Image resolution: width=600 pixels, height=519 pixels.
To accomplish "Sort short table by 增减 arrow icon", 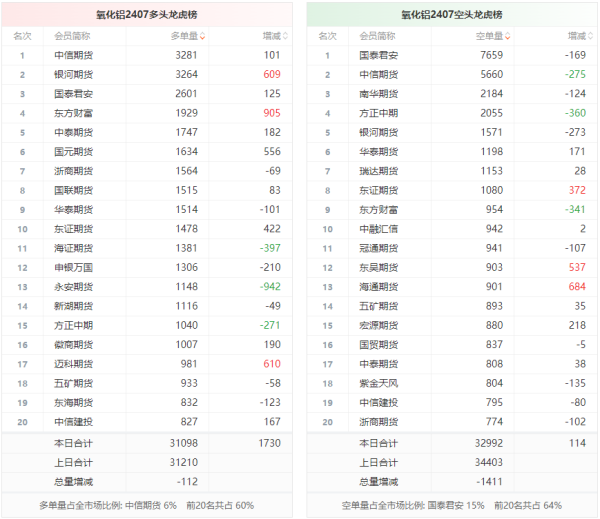I will 590,36.
